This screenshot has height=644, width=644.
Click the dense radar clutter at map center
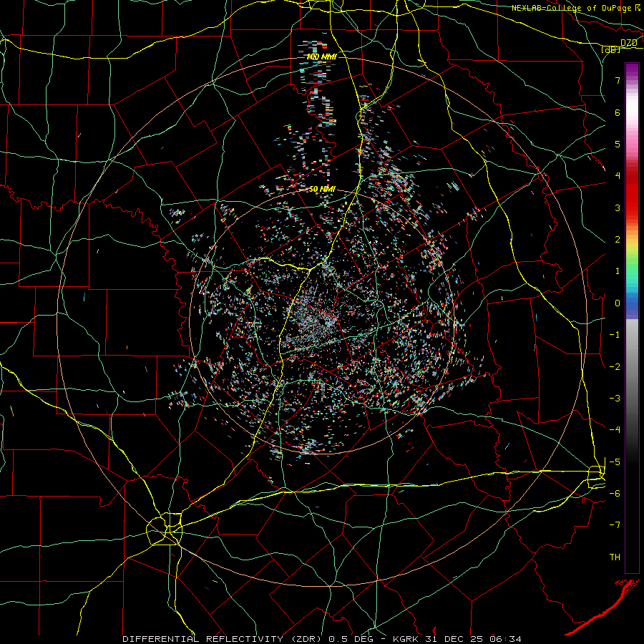tap(316, 321)
